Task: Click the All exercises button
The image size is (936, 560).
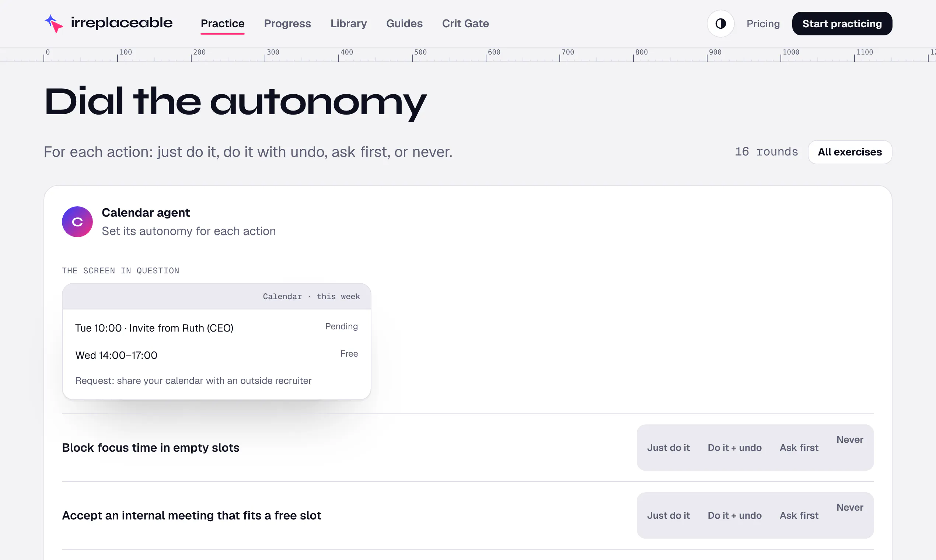Action: pyautogui.click(x=849, y=152)
